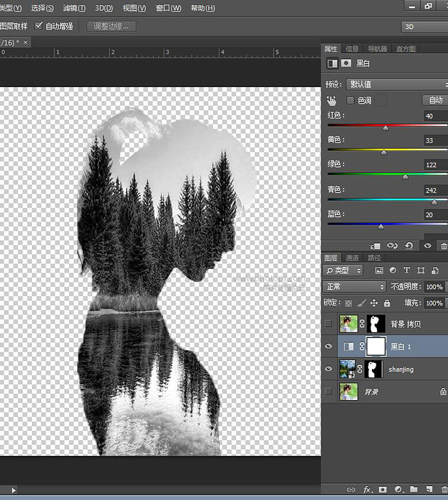Click the 调整边缘 button
Viewport: 448px width, 500px height.
click(111, 26)
